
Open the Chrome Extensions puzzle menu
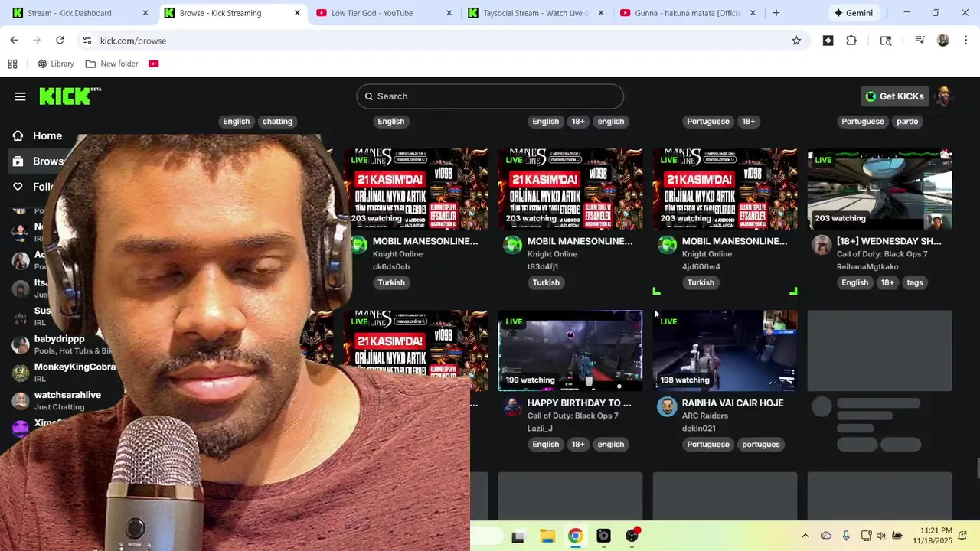click(851, 41)
